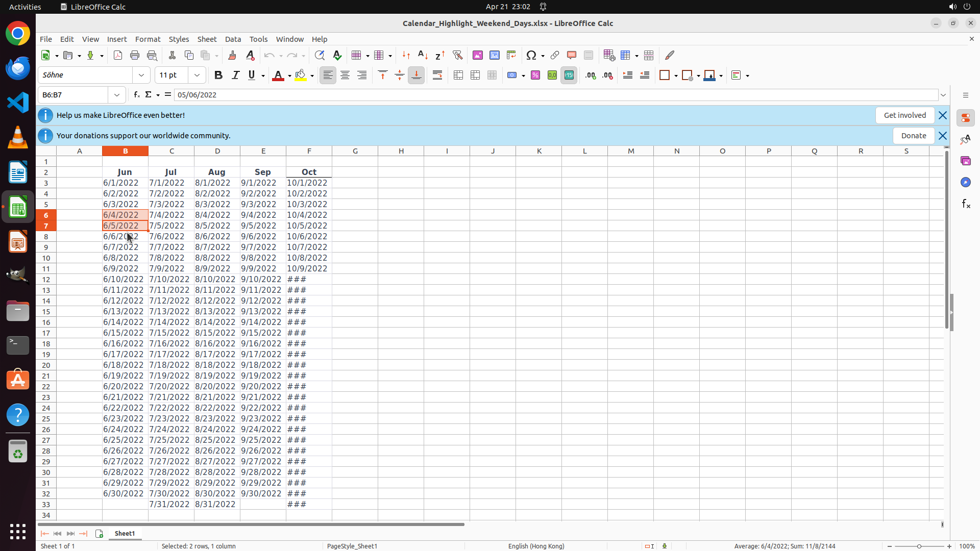Open the Sheet menu
The image size is (980, 551).
[x=207, y=39]
